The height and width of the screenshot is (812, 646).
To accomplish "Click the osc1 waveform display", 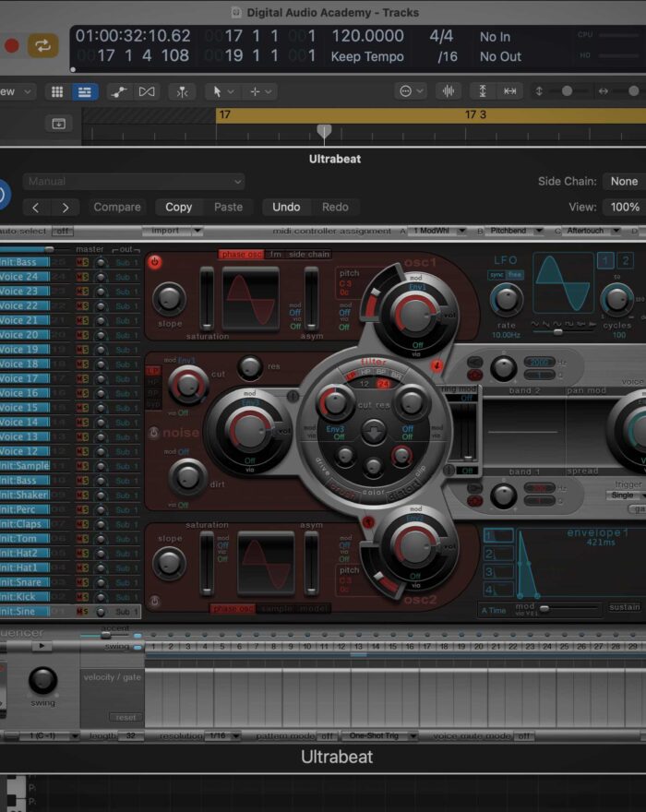I will [251, 301].
